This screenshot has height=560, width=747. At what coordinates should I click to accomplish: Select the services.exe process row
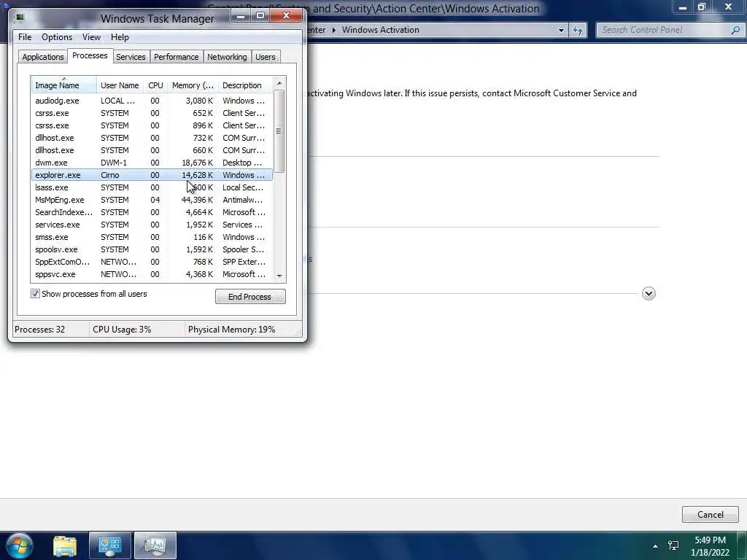coord(152,225)
